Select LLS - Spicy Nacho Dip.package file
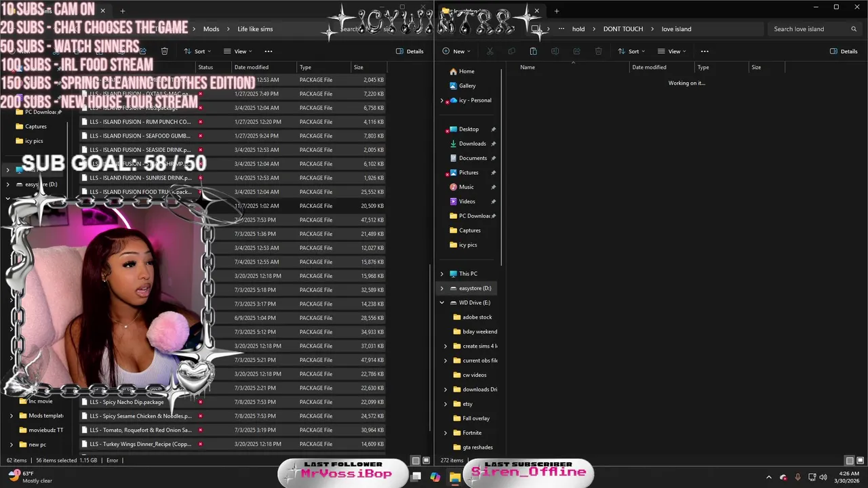Screen dimensions: 868x488 tap(233, 402)
